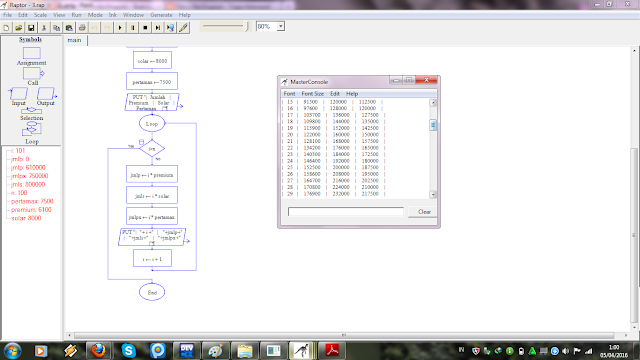
Task: Click MasterConsole scrollbar down arrow
Action: (x=433, y=195)
